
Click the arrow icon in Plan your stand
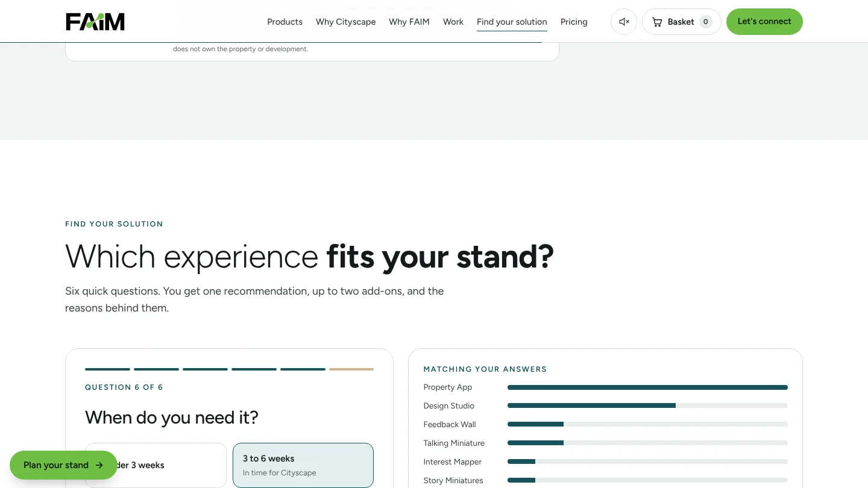(x=99, y=465)
